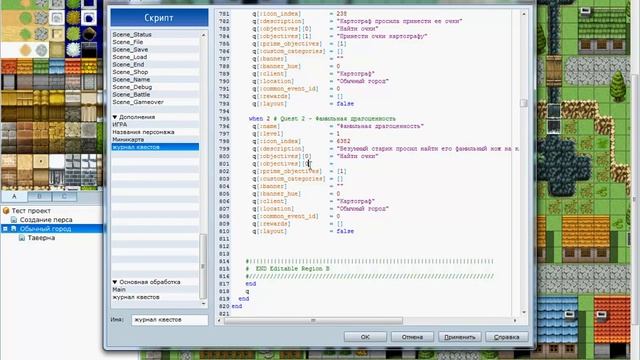Click the Создание перса map icon

click(14, 220)
